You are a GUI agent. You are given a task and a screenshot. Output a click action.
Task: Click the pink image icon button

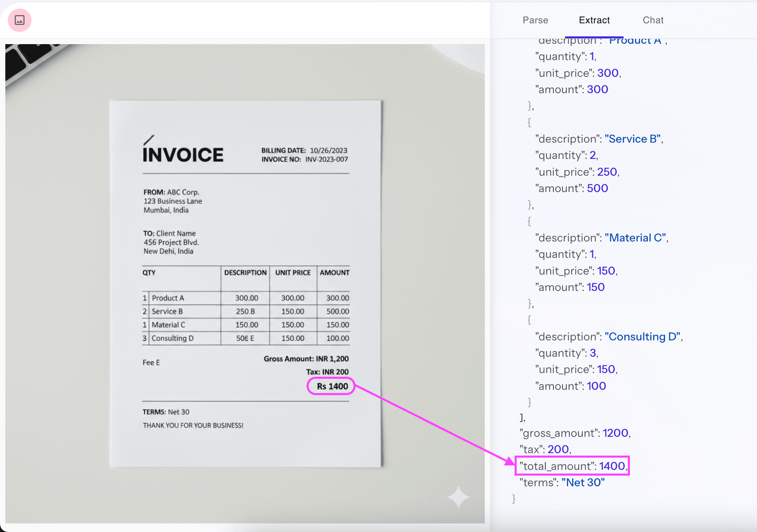click(20, 20)
